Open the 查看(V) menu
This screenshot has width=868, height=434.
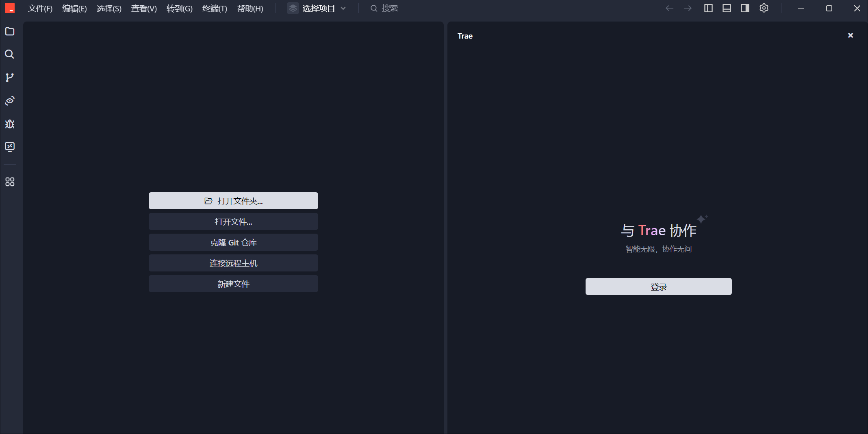(x=144, y=8)
